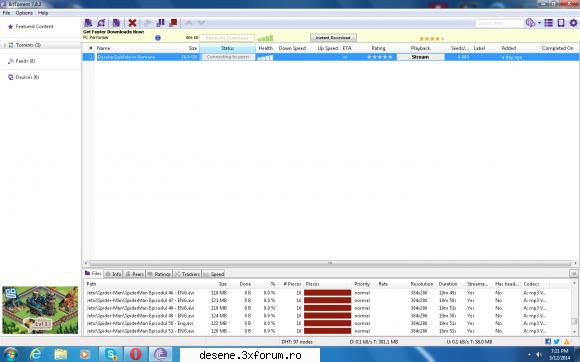Image resolution: width=580 pixels, height=362 pixels.
Task: Remove torrent with the red X icon
Action: (x=132, y=23)
